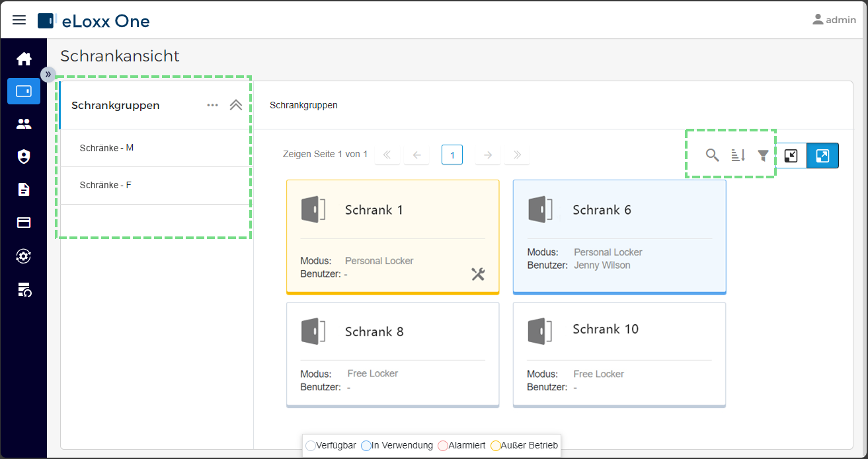Click the user name Jenny Wilson
The height and width of the screenshot is (459, 868).
pyautogui.click(x=602, y=265)
